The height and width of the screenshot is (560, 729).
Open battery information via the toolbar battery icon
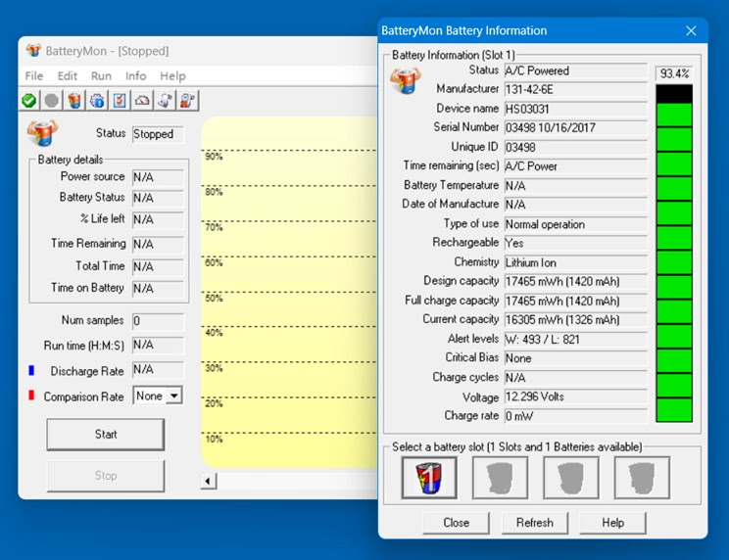[74, 100]
